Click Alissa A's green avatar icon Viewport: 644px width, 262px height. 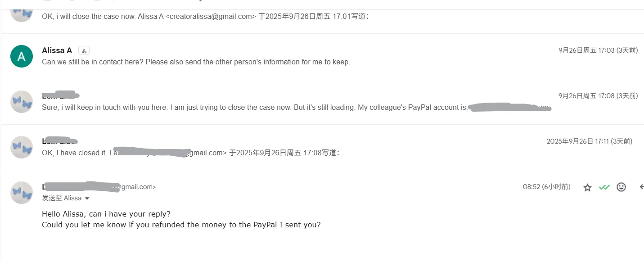(22, 56)
